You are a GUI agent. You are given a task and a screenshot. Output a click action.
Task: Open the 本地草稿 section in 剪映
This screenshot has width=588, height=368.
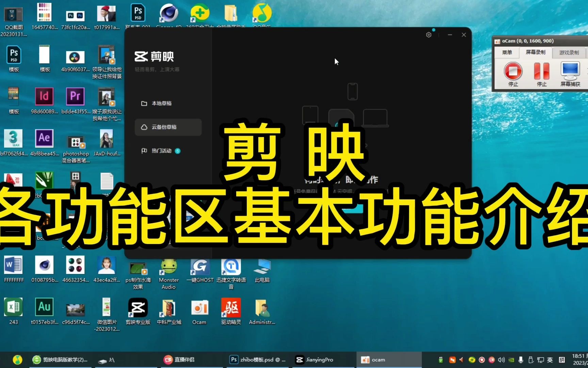pyautogui.click(x=157, y=103)
